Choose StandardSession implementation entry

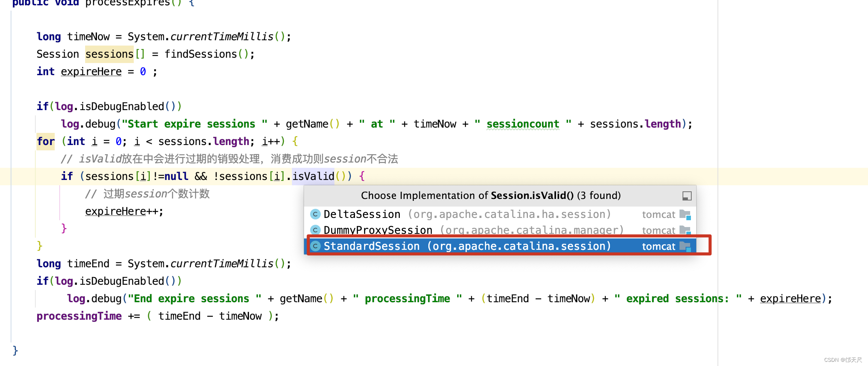(500, 246)
